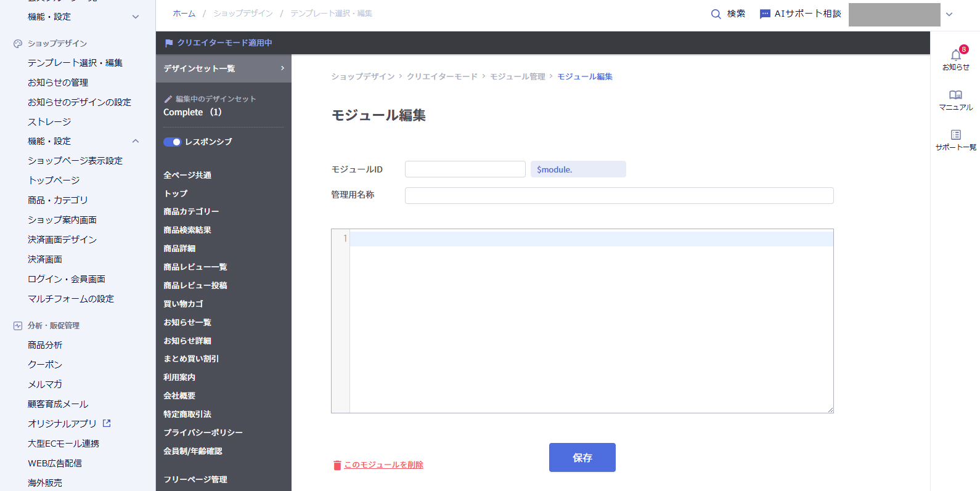The image size is (980, 491).
Task: Expand the top 機能・設定 menu chevron
Action: tap(136, 17)
